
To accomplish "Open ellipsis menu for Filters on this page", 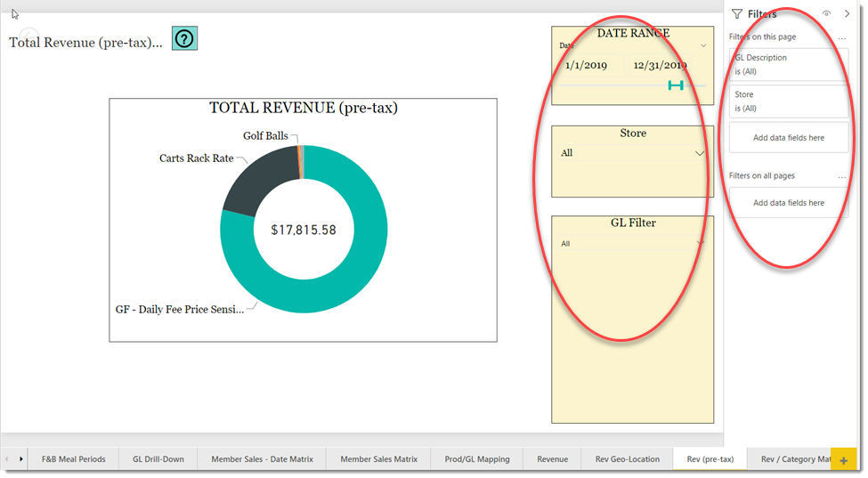I will [x=842, y=37].
